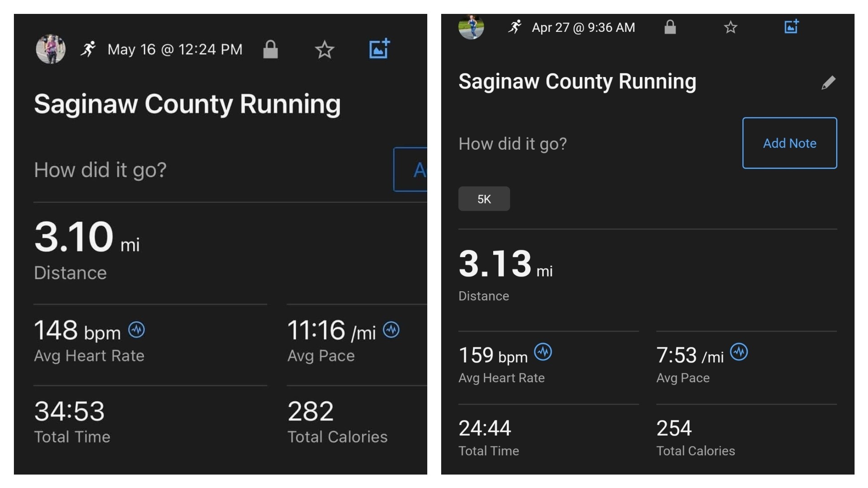Favorite the Apr 27 run with star
868x488 pixels.
click(730, 27)
